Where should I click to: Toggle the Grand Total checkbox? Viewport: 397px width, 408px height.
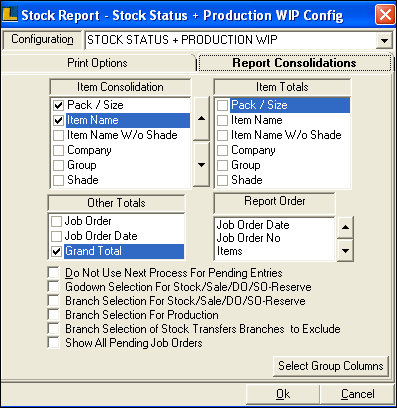point(57,251)
